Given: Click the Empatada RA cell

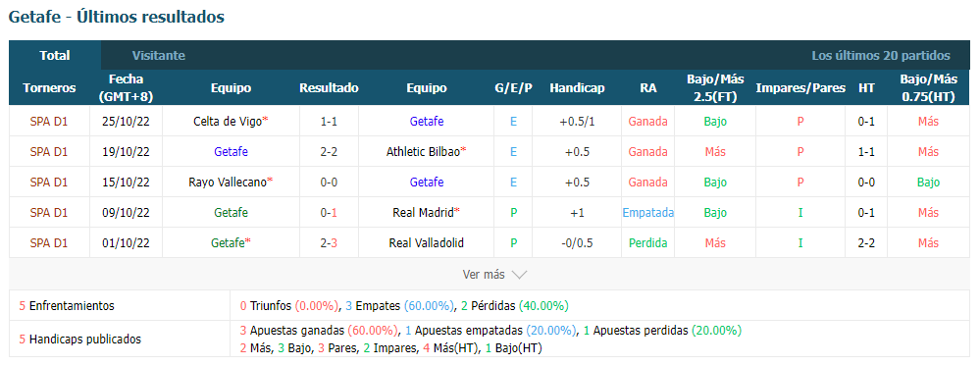Looking at the screenshot, I should (648, 212).
